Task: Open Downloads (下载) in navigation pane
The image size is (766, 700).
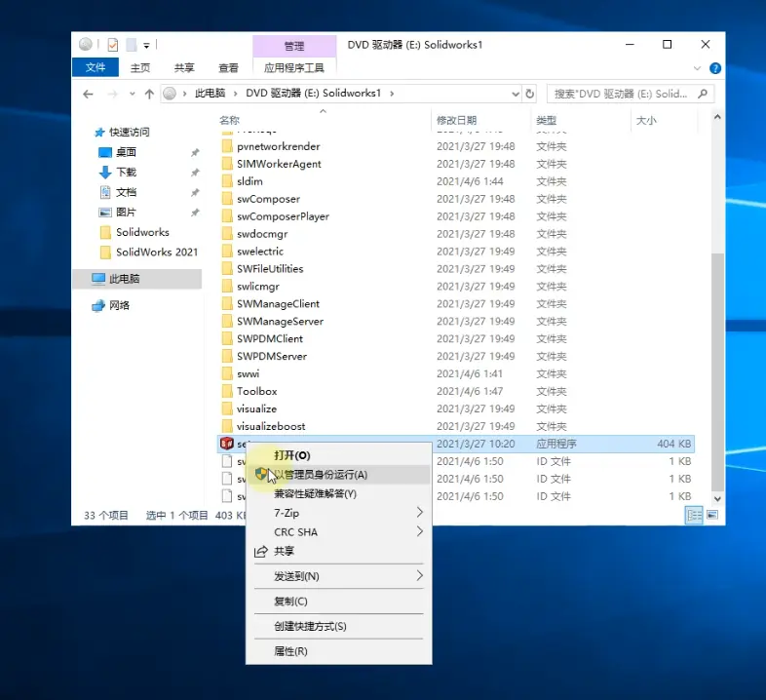Action: tap(126, 172)
